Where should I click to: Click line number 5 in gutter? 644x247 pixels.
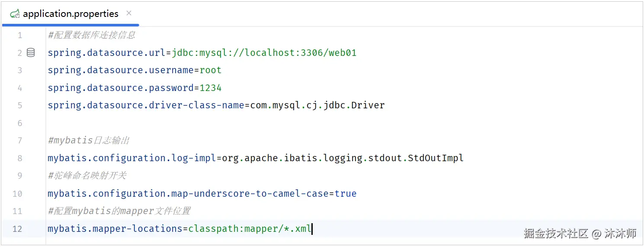[x=19, y=106]
